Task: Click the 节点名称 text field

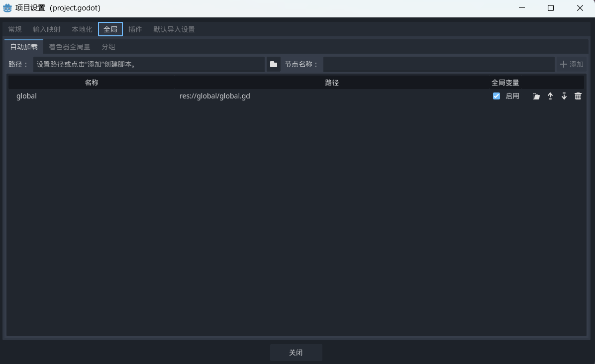Action: pos(438,64)
